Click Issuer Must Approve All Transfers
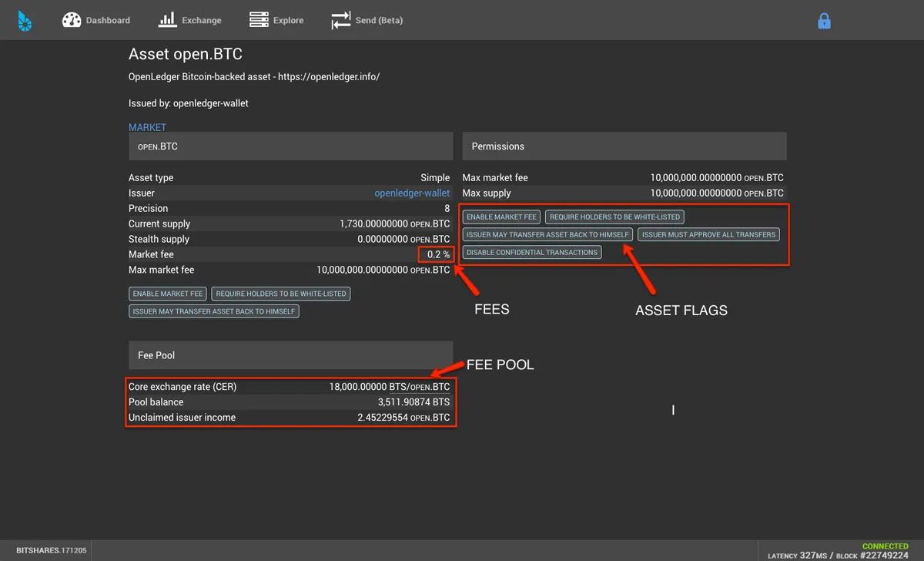Viewport: 924px width, 561px height. click(709, 234)
